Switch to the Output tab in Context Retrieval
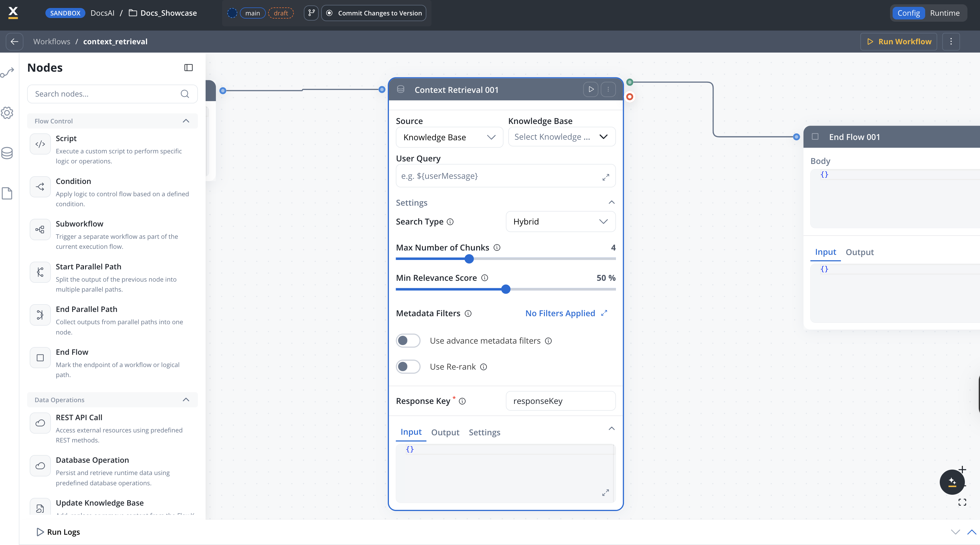This screenshot has width=980, height=545. [445, 432]
